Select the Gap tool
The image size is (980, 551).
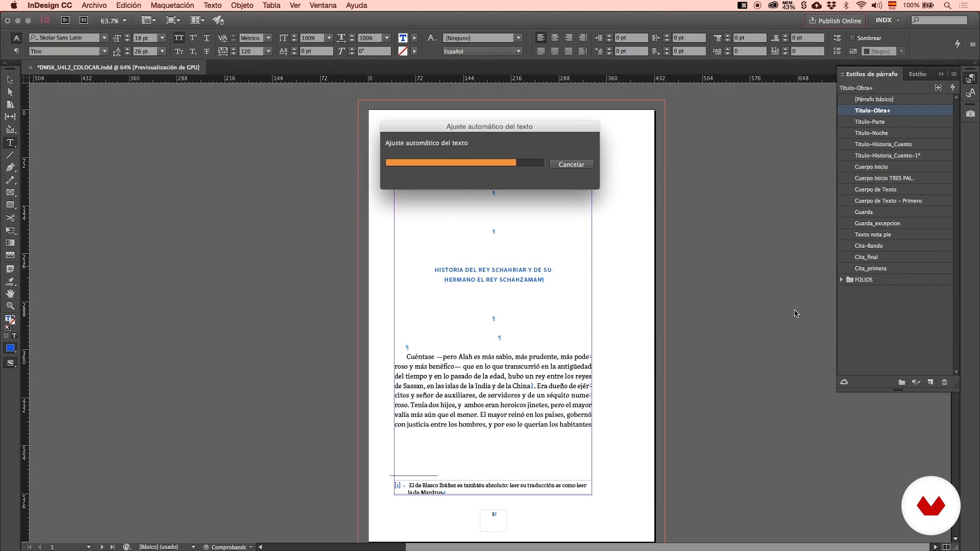coord(10,117)
